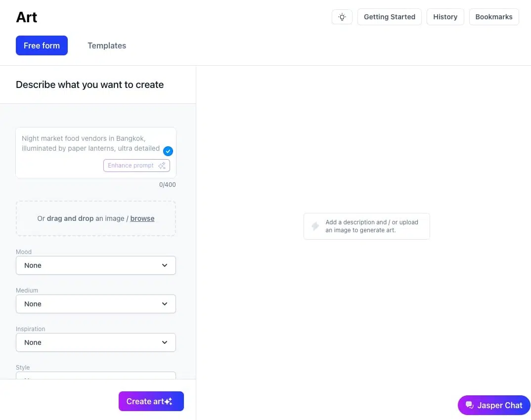
Task: Click the magic wand Enhance prompt icon
Action: tap(162, 166)
